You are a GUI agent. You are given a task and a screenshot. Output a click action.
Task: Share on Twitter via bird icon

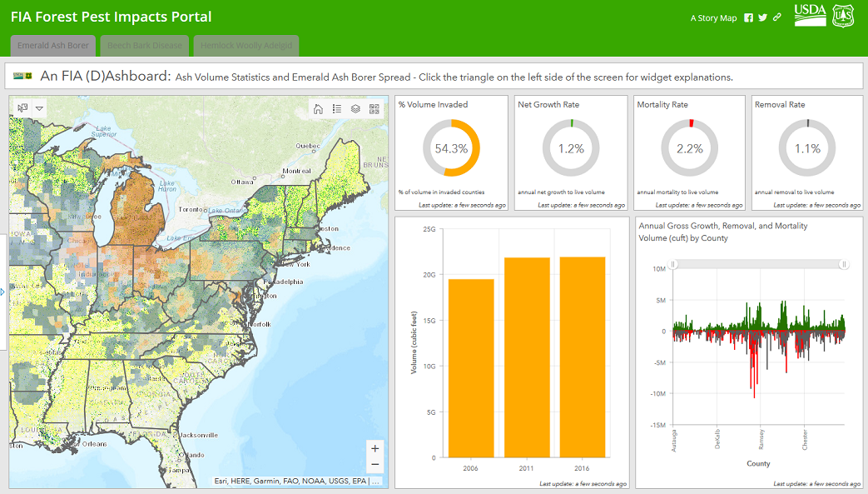click(x=762, y=17)
